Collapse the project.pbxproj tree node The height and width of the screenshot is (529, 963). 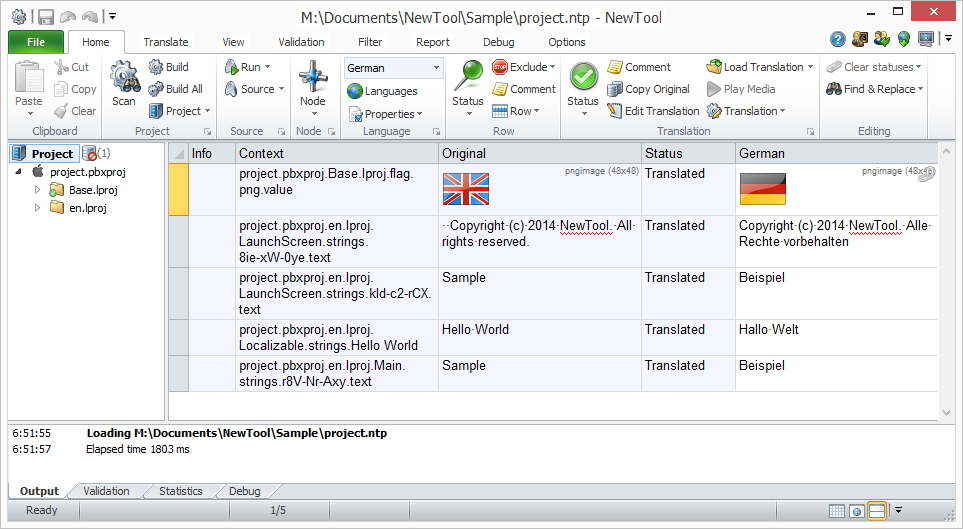pyautogui.click(x=19, y=172)
